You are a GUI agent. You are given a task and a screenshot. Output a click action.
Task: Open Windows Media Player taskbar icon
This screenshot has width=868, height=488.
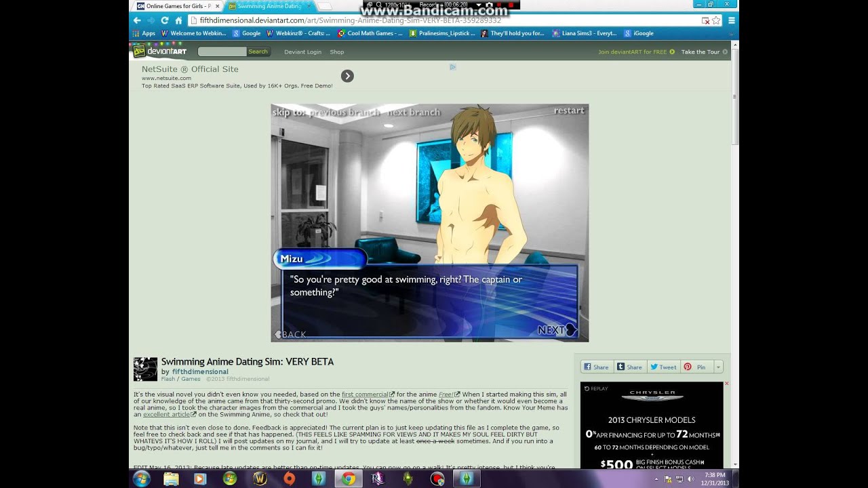[x=199, y=479]
